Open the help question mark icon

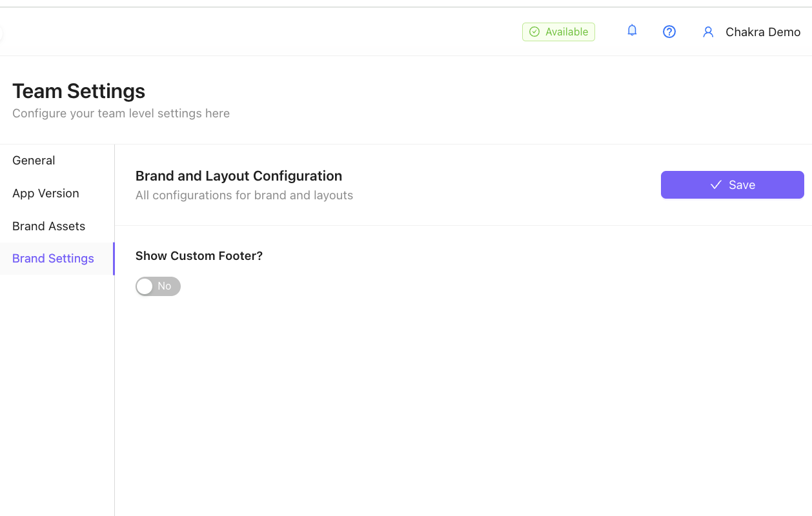(x=669, y=32)
